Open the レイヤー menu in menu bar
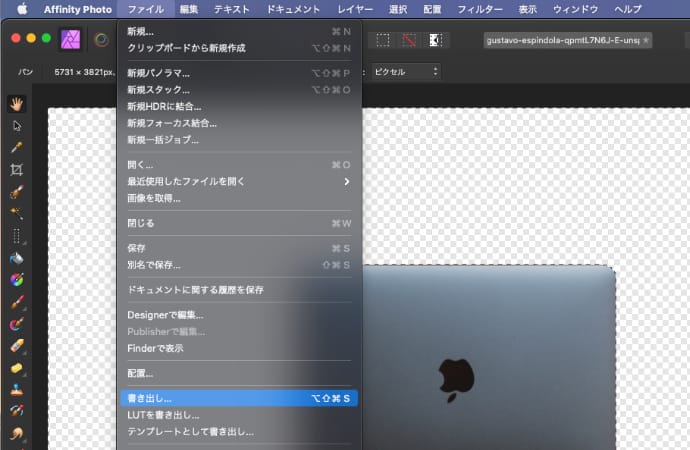The image size is (690, 450). [355, 9]
